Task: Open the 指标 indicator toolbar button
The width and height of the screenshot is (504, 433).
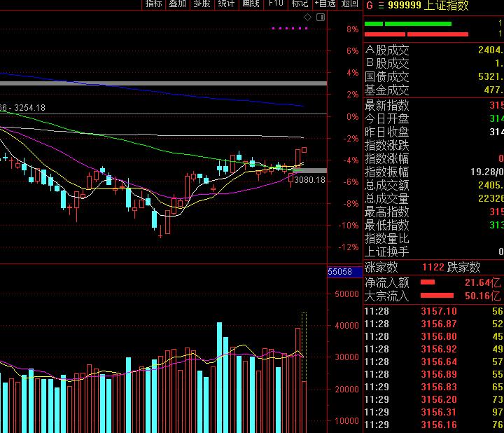Action: [153, 4]
